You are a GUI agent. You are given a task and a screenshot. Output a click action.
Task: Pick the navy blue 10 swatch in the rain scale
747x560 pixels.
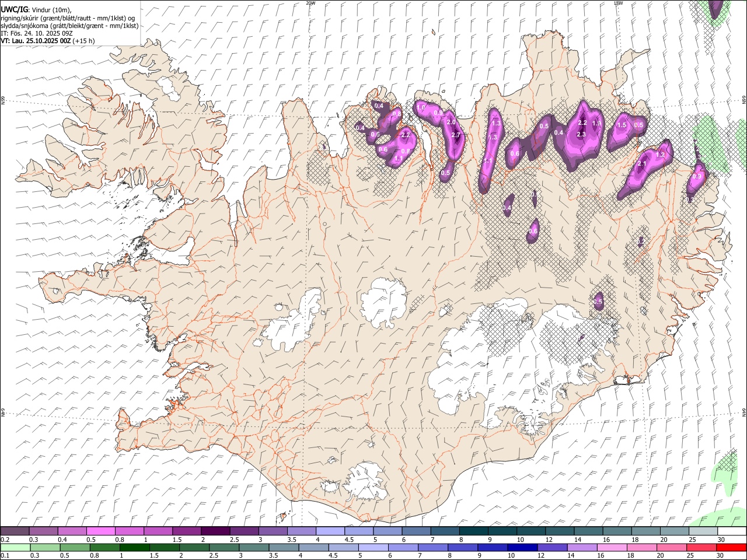pyautogui.click(x=522, y=548)
